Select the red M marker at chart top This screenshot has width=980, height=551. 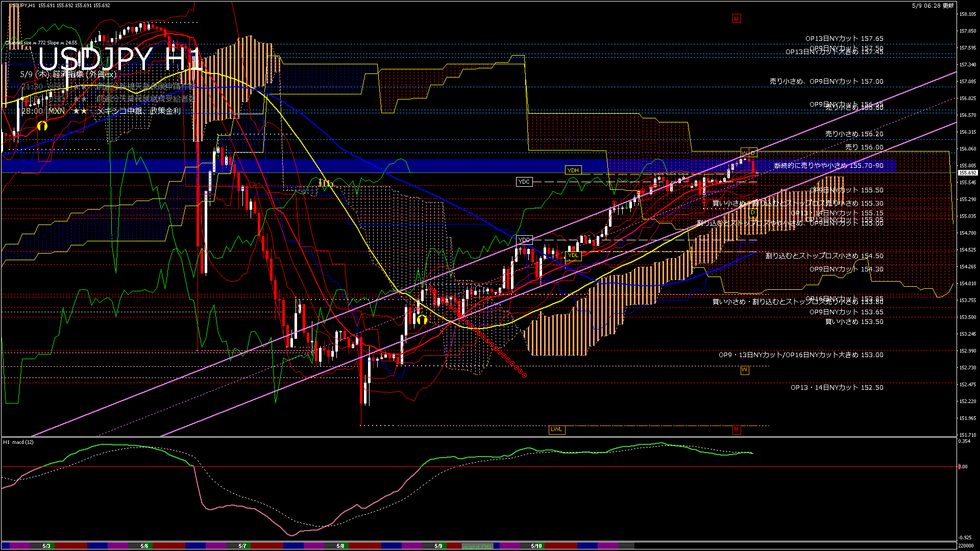click(x=736, y=19)
